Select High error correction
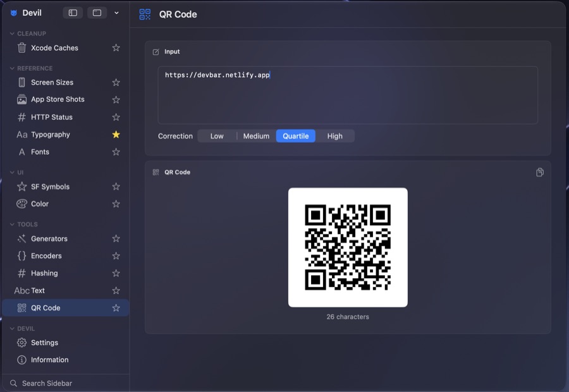 [334, 136]
